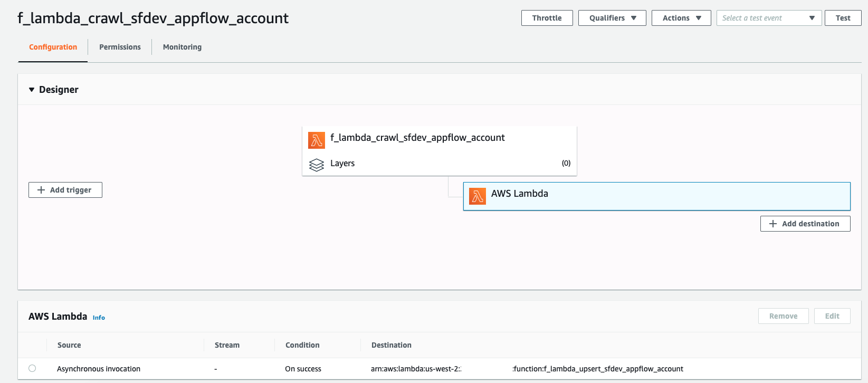Click the Stream column header

(x=227, y=345)
